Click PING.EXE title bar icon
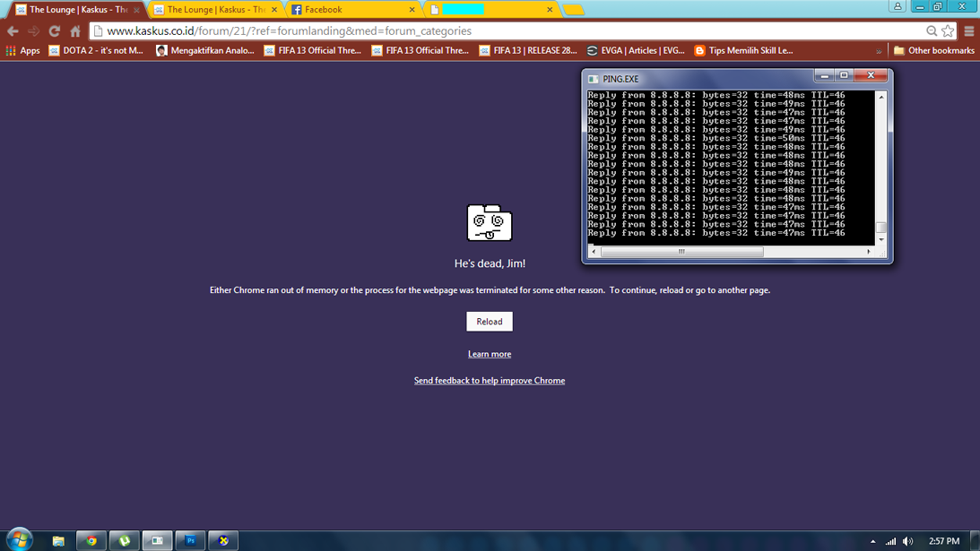Screen dimensions: 980x551 click(594, 79)
